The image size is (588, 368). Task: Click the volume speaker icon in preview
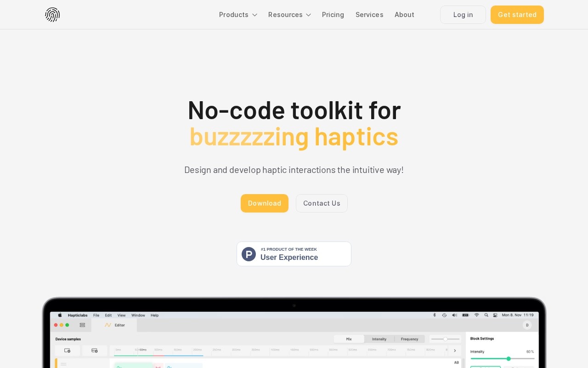pyautogui.click(x=454, y=315)
